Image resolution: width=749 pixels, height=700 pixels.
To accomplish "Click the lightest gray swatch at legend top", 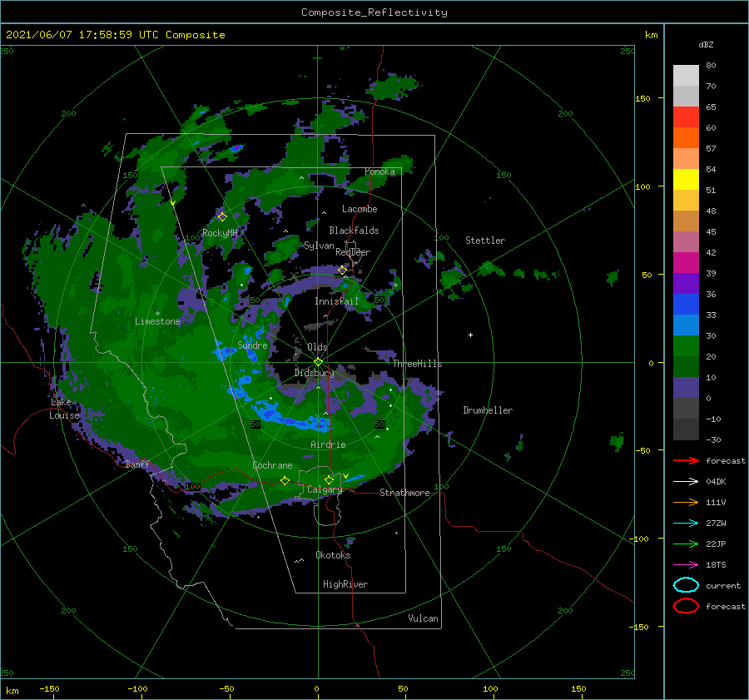I will (x=686, y=75).
